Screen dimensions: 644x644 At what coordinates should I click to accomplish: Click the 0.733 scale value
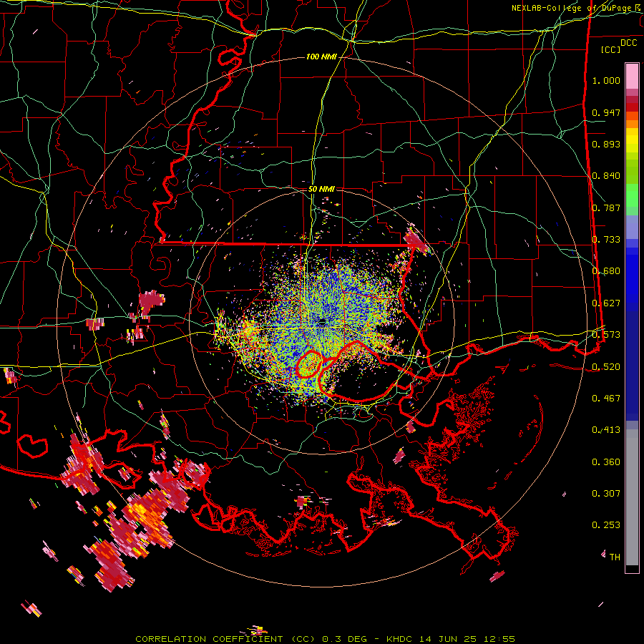(x=606, y=240)
